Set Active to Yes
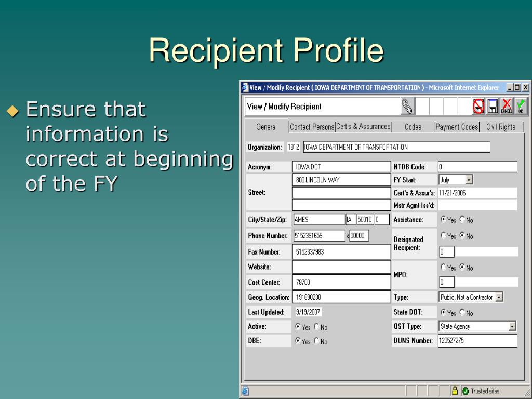Image resolution: width=532 pixels, height=399 pixels. pyautogui.click(x=298, y=327)
